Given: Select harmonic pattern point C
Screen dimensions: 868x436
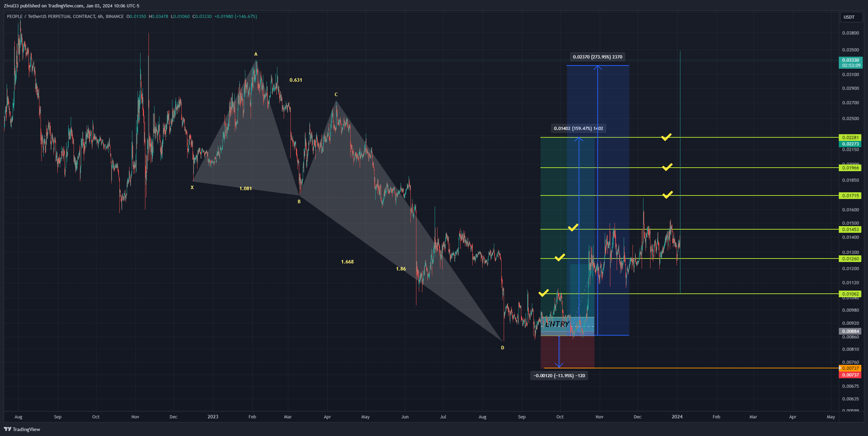Looking at the screenshot, I should tap(336, 94).
